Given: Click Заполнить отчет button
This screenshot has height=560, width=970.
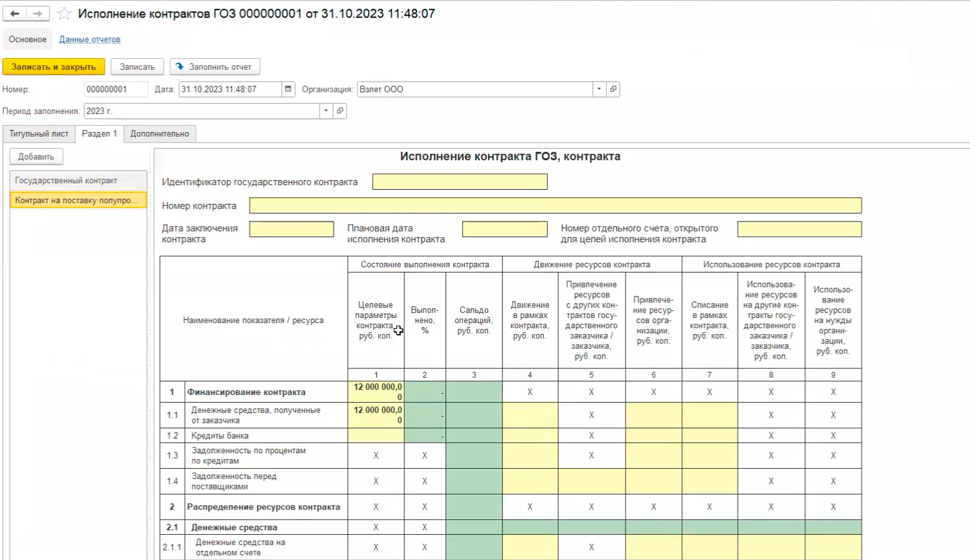Looking at the screenshot, I should [x=214, y=67].
